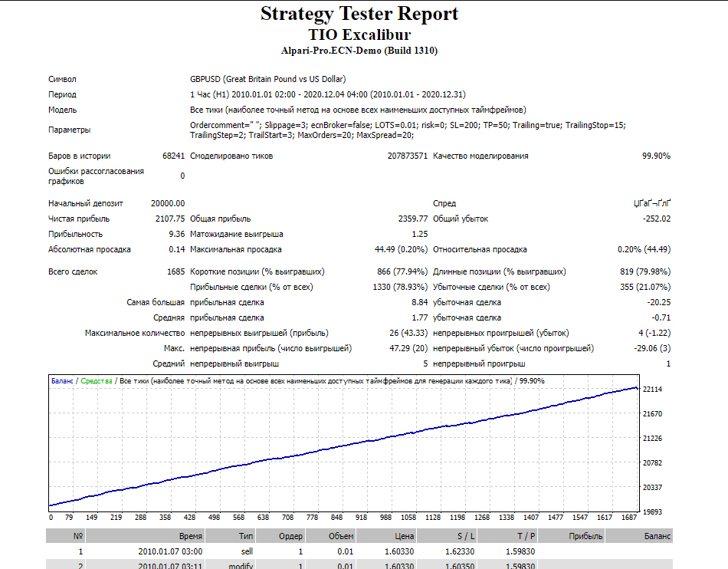Click the Alpari-Pro.ECN-Demo (Build 1310) line

coord(359,51)
